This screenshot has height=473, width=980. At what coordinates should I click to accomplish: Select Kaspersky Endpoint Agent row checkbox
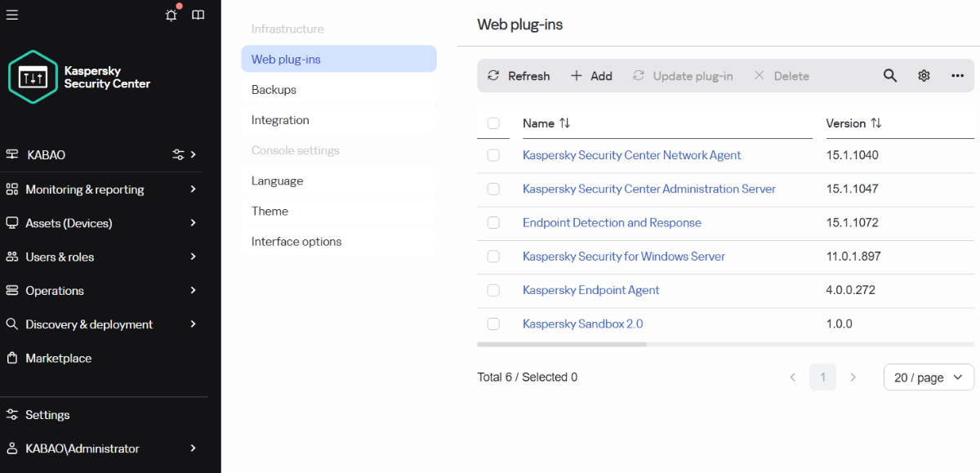(493, 290)
